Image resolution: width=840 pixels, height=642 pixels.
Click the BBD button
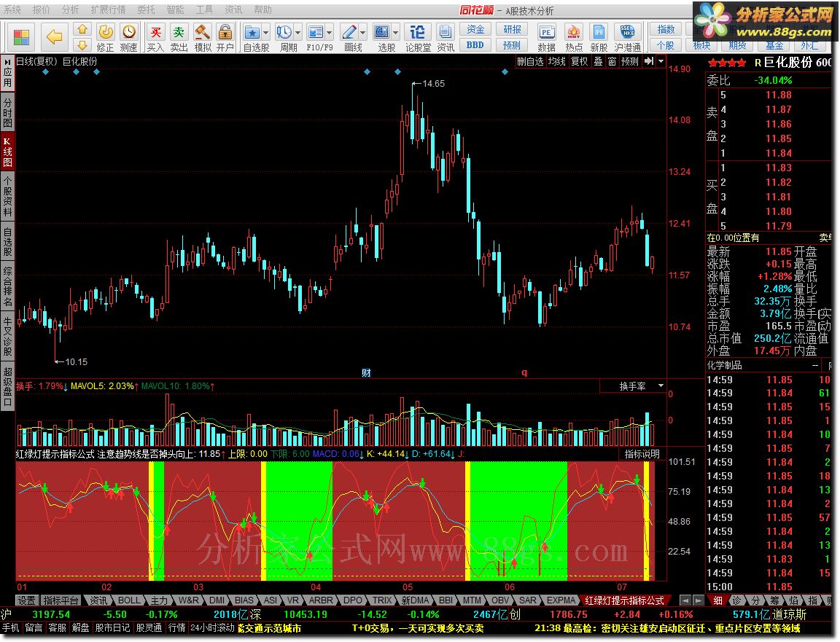click(475, 45)
